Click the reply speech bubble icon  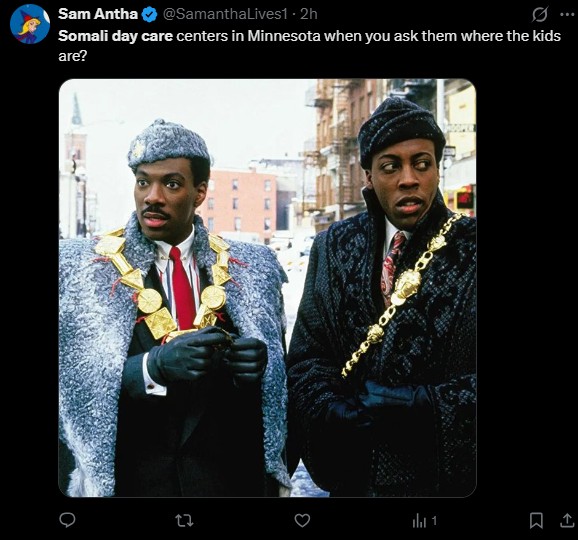pos(67,520)
